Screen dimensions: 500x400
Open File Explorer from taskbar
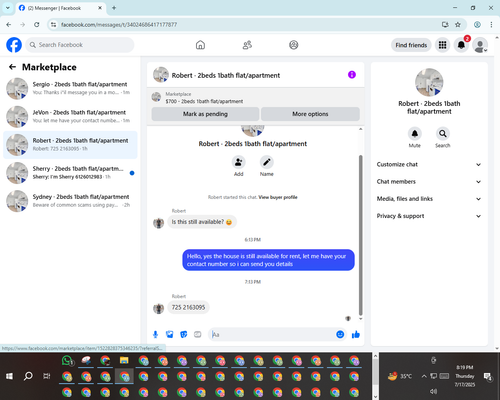click(124, 361)
